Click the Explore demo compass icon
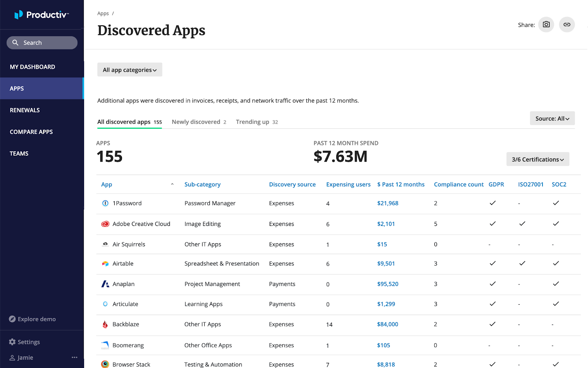 pyautogui.click(x=12, y=319)
